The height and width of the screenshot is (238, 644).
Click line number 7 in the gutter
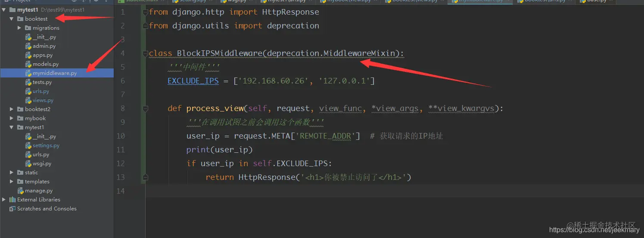[x=122, y=95]
